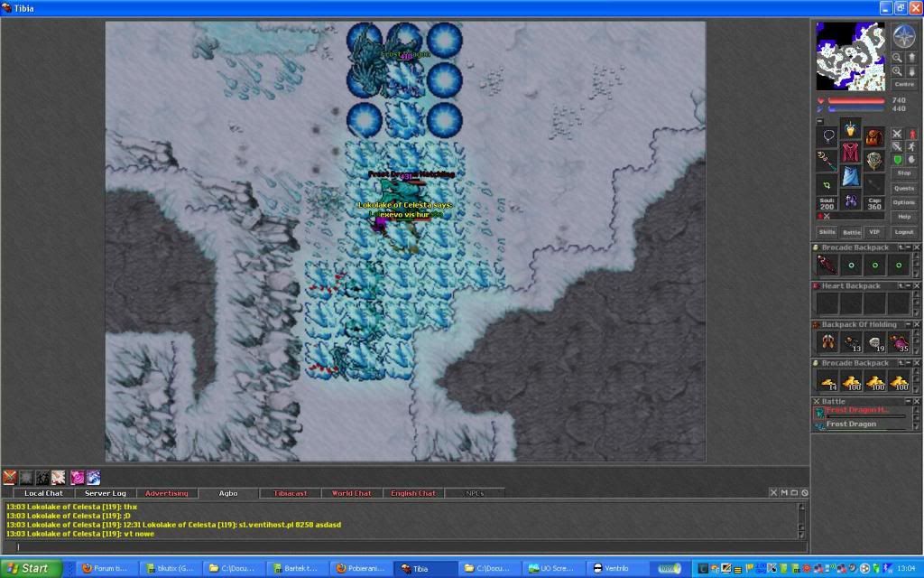
Task: Select Frost Dragon in Battle list
Action: coord(860,424)
